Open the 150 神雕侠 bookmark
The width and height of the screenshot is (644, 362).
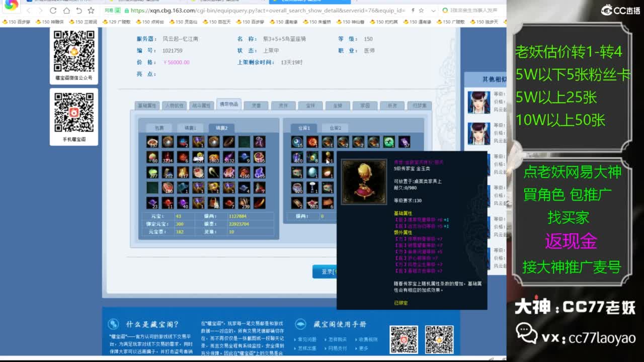click(50, 22)
